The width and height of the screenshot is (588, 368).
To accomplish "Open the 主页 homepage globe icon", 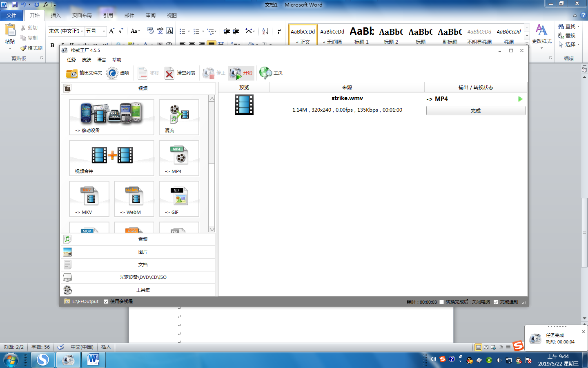I will coord(266,73).
